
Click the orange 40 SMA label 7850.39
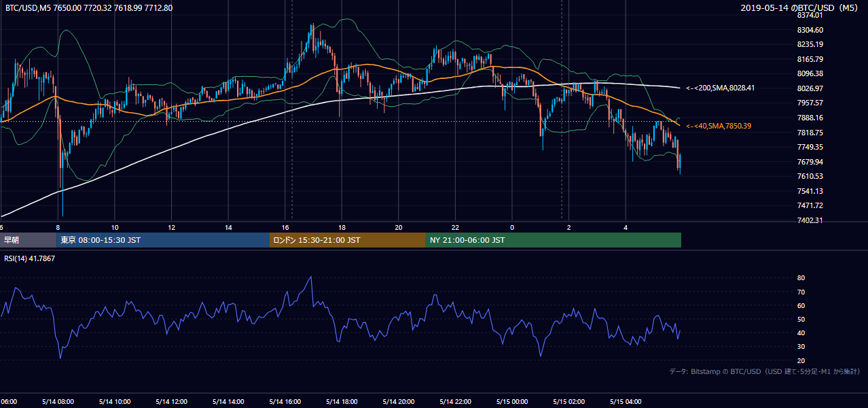(x=719, y=126)
